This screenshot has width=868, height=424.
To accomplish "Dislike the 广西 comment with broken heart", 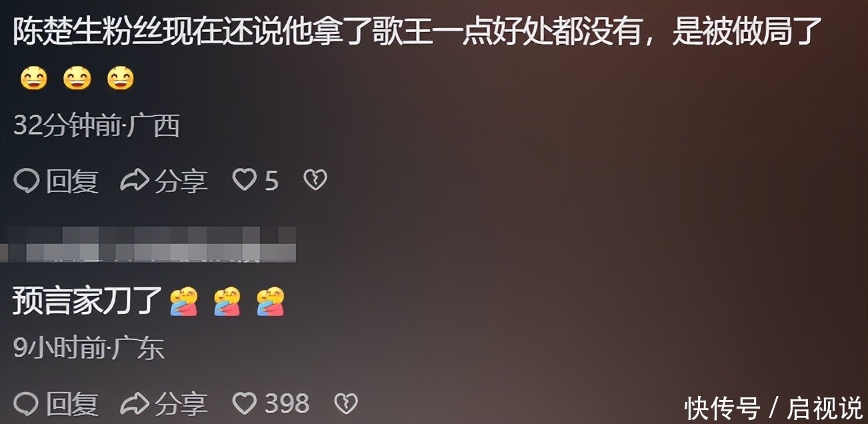I will click(x=315, y=180).
